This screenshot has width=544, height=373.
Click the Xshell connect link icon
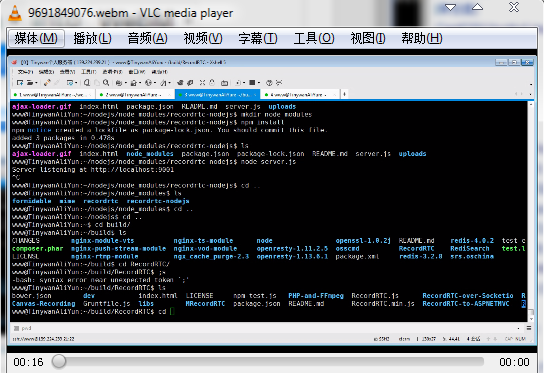pyautogui.click(x=47, y=83)
